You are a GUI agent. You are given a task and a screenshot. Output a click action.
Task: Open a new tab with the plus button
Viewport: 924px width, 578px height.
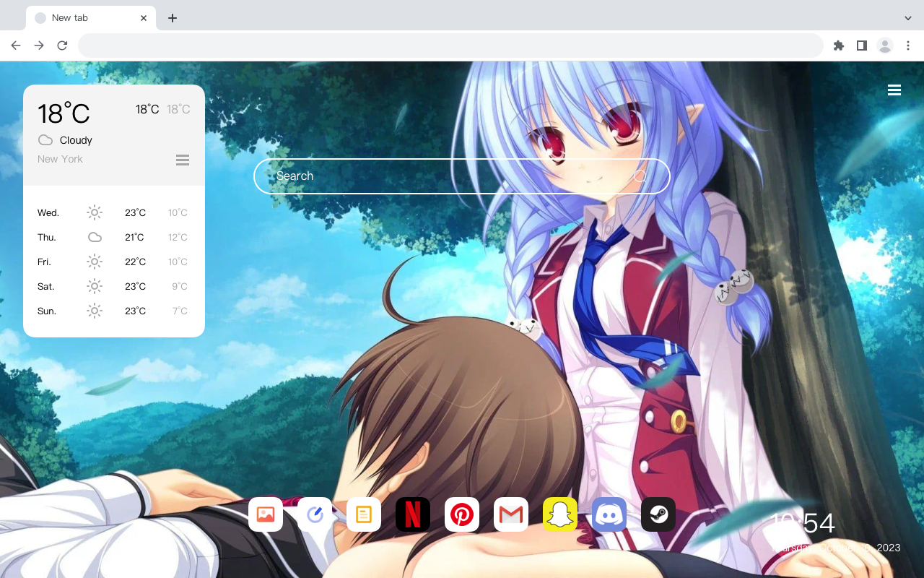pyautogui.click(x=172, y=18)
